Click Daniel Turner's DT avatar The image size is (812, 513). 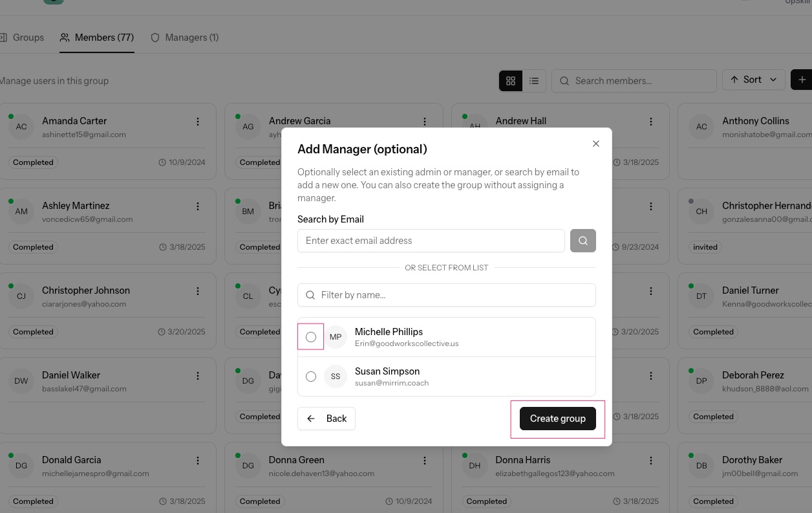[701, 296]
